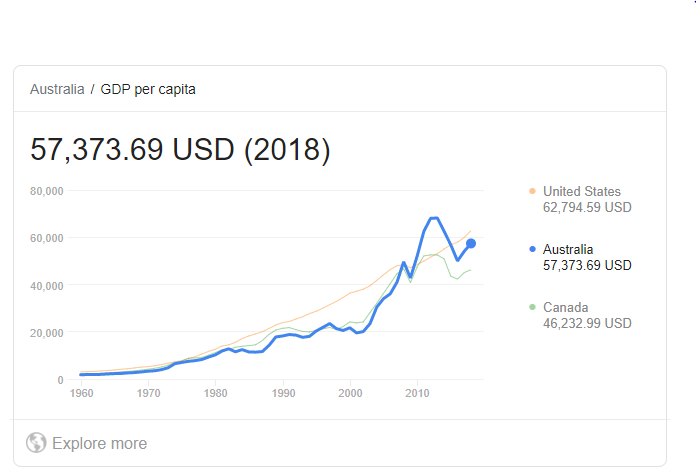Click the globe icon beside Explore more

pyautogui.click(x=36, y=443)
